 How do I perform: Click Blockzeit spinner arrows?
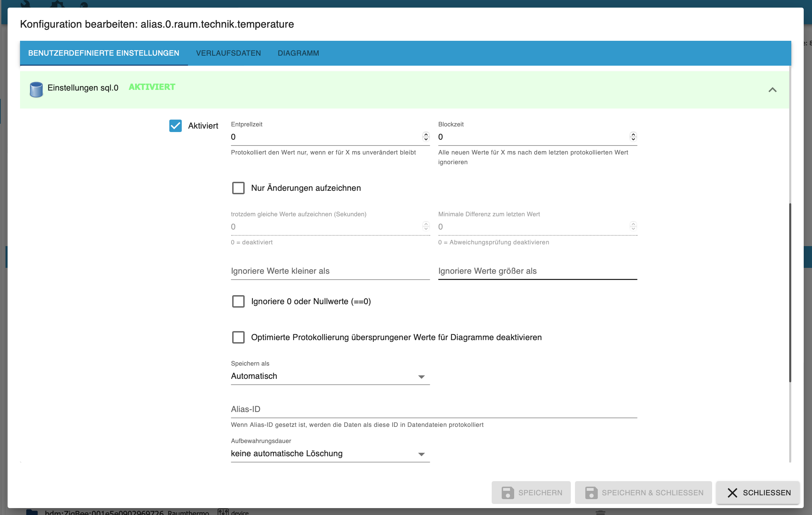(633, 137)
